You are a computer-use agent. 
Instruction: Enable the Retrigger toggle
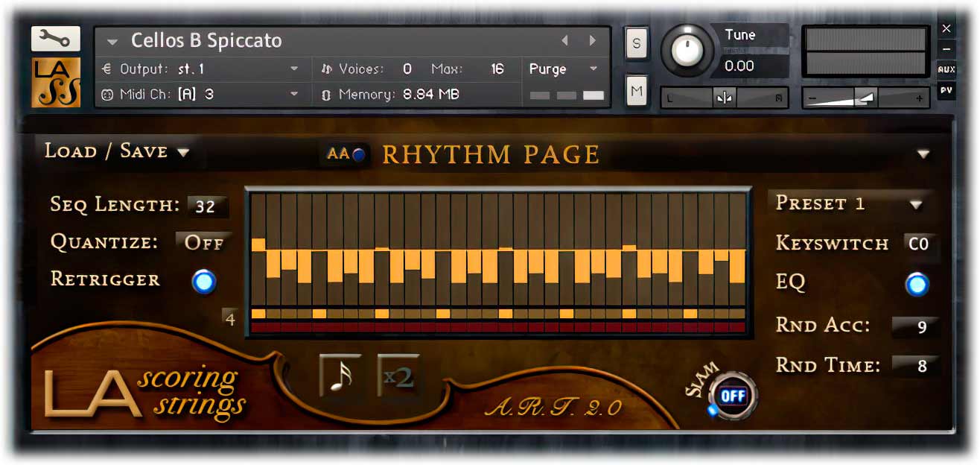(x=203, y=281)
